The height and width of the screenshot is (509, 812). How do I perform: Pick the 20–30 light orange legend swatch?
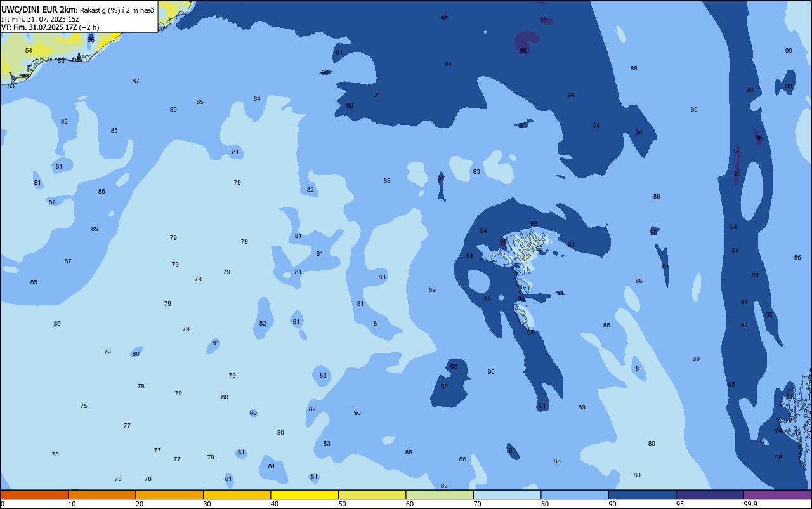pos(169,494)
